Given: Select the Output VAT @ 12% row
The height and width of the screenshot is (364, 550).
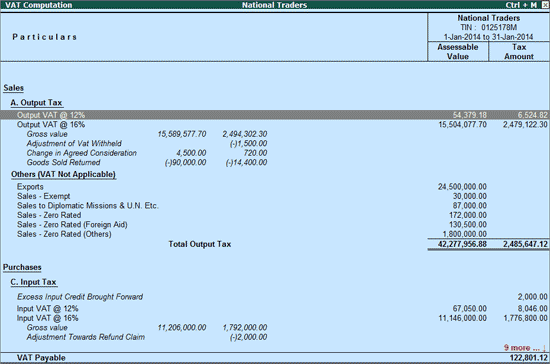Looking at the screenshot, I should point(275,115).
